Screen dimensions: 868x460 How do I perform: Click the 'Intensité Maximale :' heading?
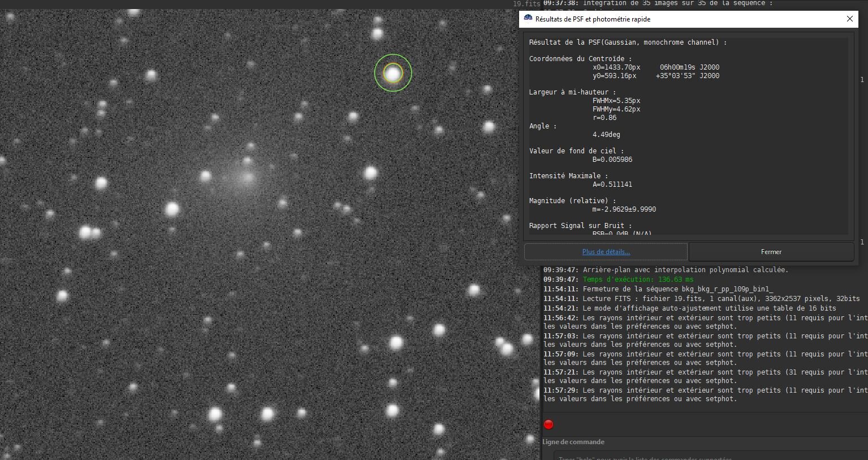click(x=569, y=176)
